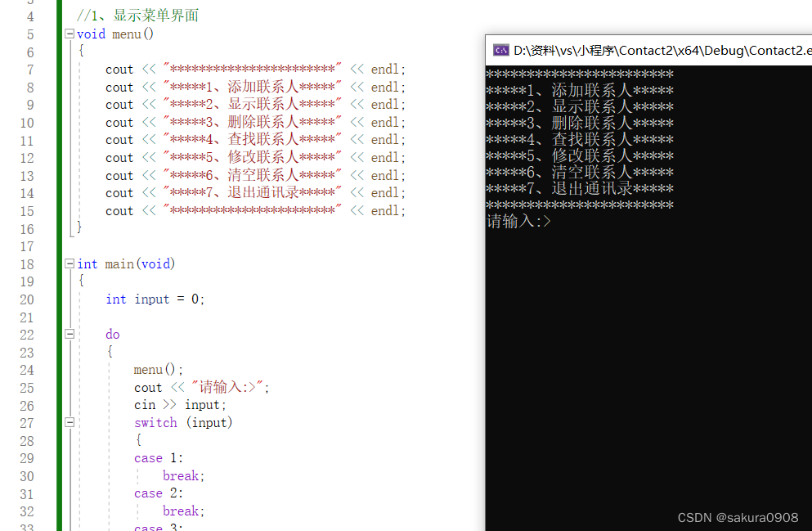Click the 'break;' under case 1
Image resolution: width=812 pixels, height=531 pixels.
[184, 476]
